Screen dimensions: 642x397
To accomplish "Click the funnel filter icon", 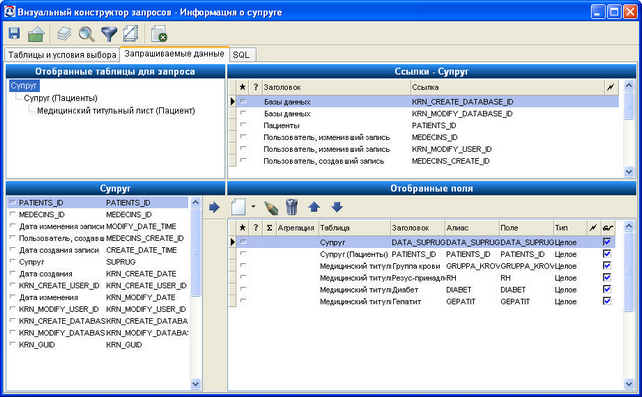I will coord(109,34).
